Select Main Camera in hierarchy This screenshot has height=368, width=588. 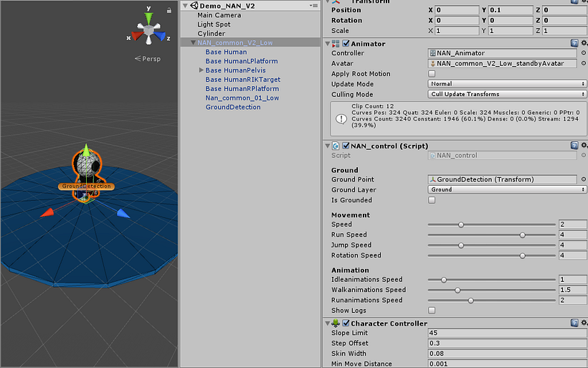[x=219, y=15]
